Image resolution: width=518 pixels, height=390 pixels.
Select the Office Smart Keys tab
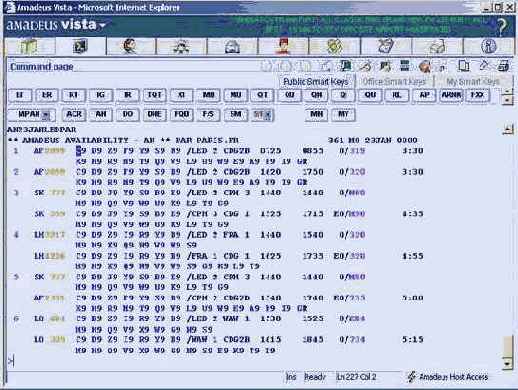point(394,81)
